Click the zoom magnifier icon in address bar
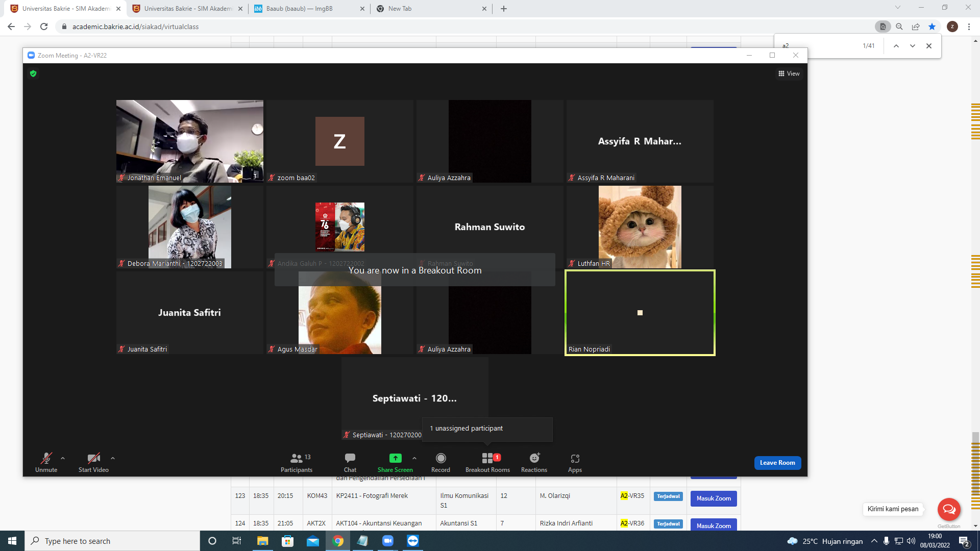This screenshot has width=980, height=551. click(x=899, y=27)
